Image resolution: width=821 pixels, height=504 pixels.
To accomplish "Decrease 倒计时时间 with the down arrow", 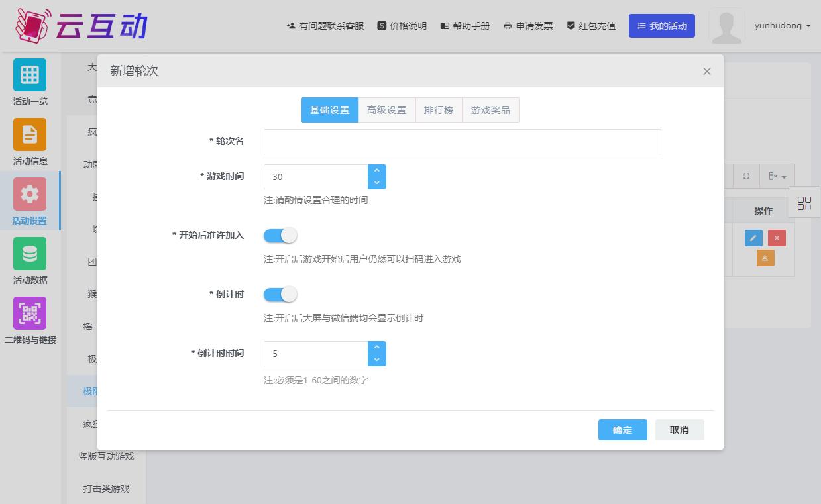I will coord(376,360).
